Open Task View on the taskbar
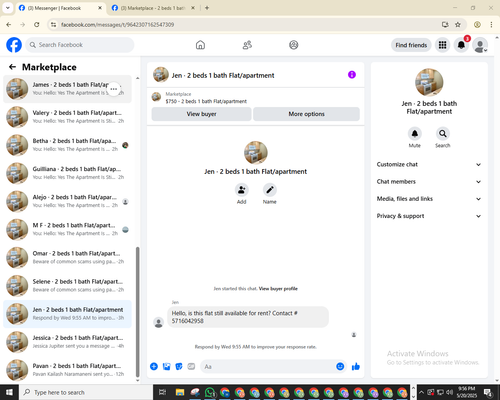The width and height of the screenshot is (500, 400). pyautogui.click(x=162, y=392)
